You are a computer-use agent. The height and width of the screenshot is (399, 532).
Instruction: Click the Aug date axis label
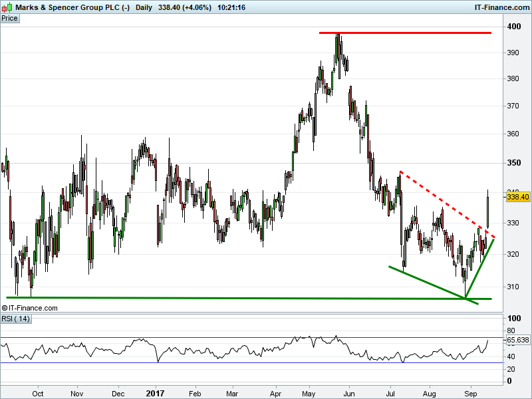(429, 394)
